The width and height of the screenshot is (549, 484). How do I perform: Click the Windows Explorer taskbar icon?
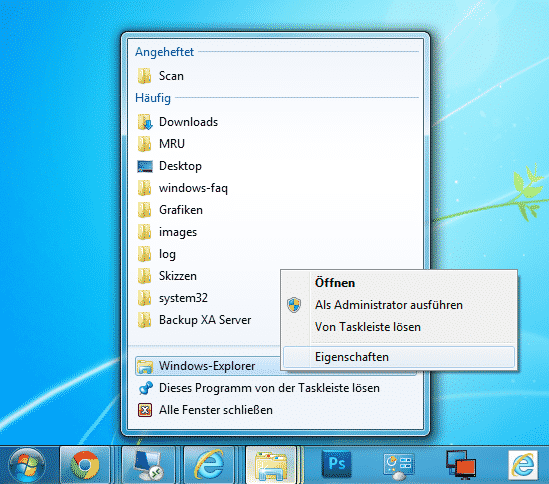tap(271, 465)
